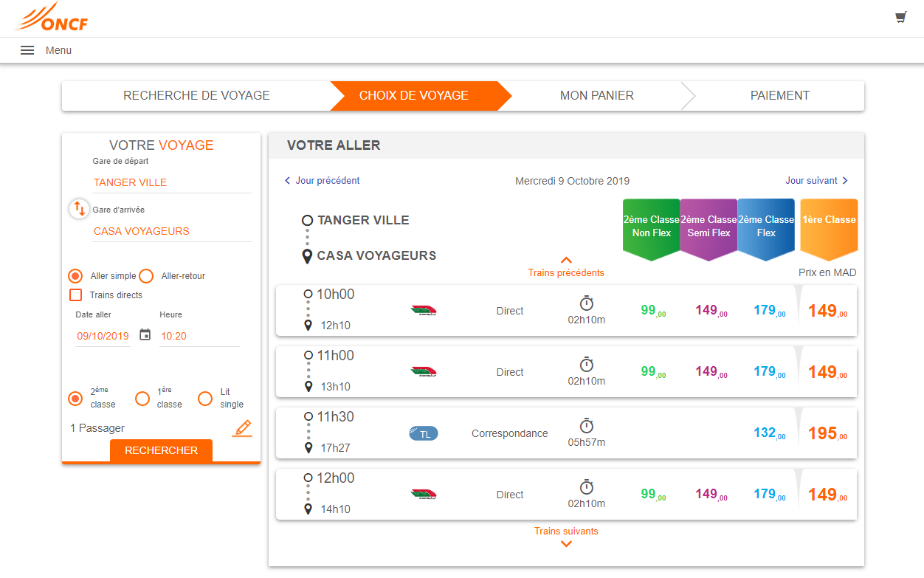Click the ONCF logo
The width and height of the screenshot is (924, 578).
pyautogui.click(x=52, y=17)
